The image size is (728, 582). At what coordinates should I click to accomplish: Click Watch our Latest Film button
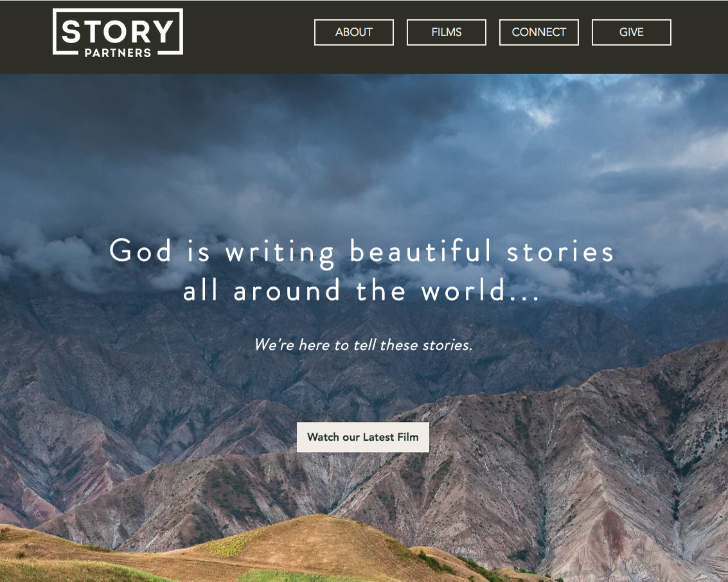click(362, 437)
